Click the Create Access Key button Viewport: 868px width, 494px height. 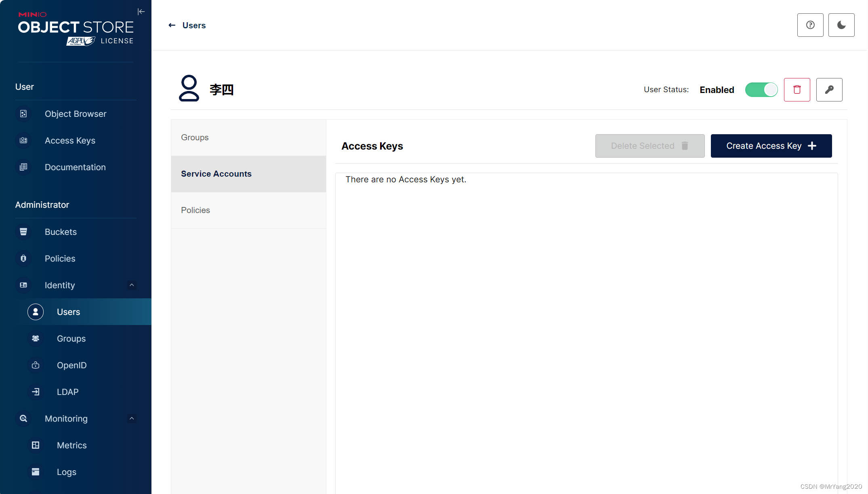[771, 146]
